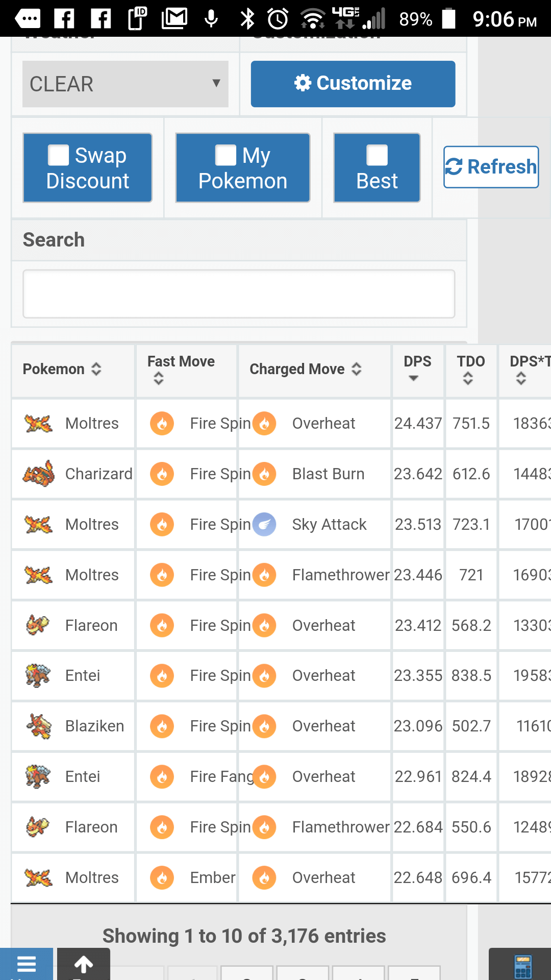The height and width of the screenshot is (980, 551).
Task: Click fire icon beside Blaziken's Overheat
Action: coord(264,726)
